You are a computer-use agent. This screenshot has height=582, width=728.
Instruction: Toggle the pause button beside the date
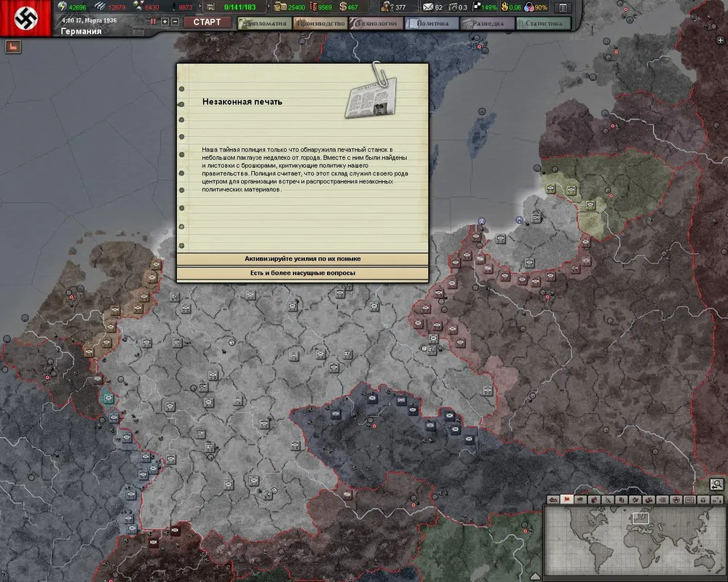coord(154,22)
